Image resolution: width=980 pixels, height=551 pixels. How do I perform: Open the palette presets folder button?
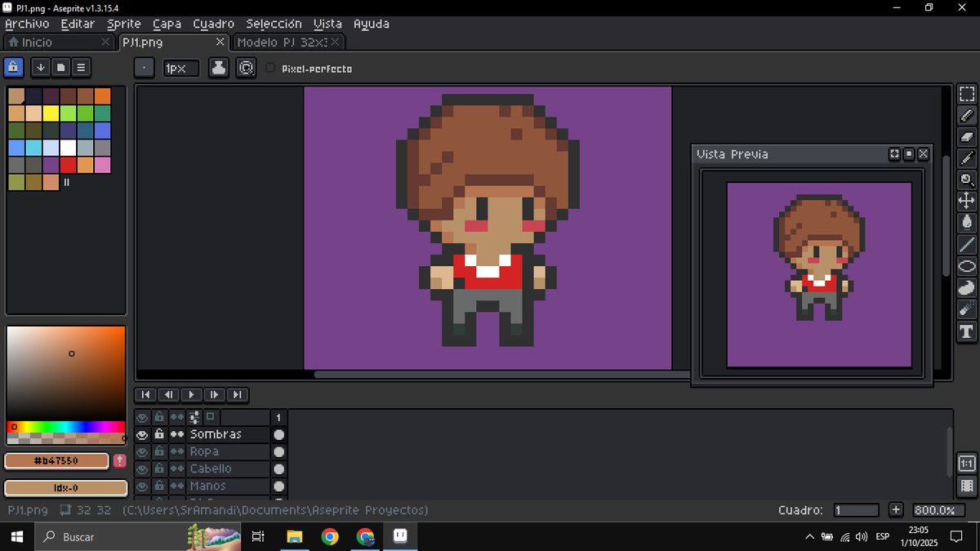click(x=60, y=68)
